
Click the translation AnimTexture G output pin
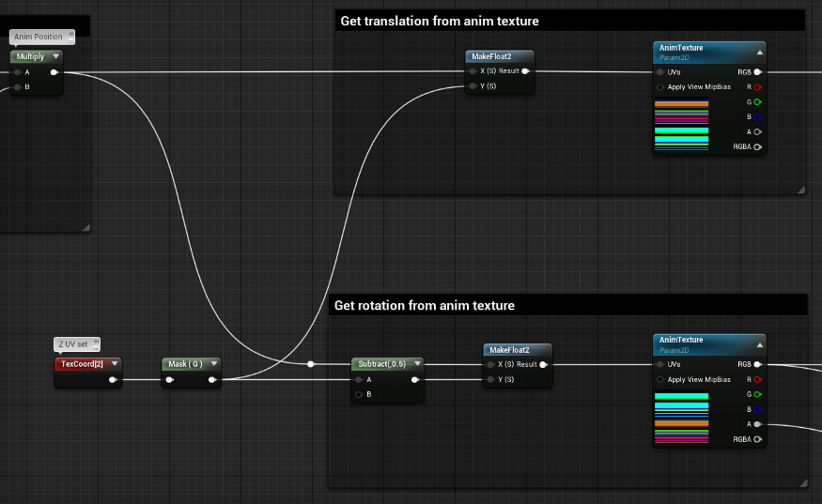click(x=757, y=102)
